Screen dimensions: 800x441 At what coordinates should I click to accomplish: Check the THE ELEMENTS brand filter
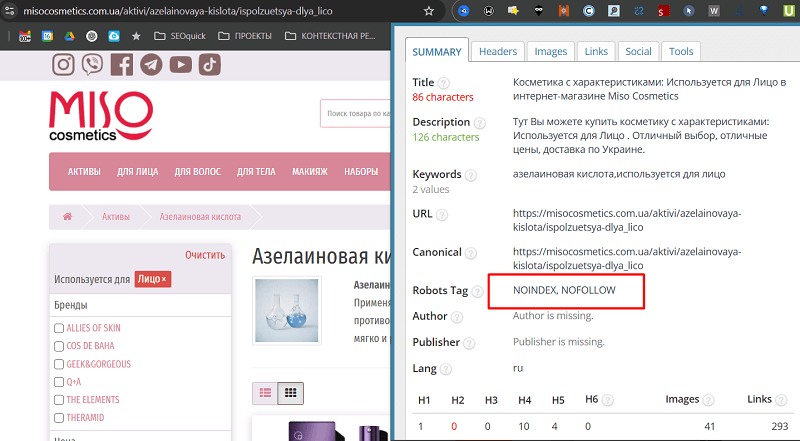pos(59,400)
